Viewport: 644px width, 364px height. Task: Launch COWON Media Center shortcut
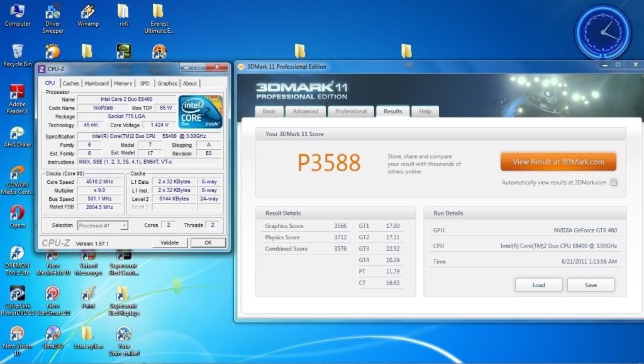click(x=17, y=179)
